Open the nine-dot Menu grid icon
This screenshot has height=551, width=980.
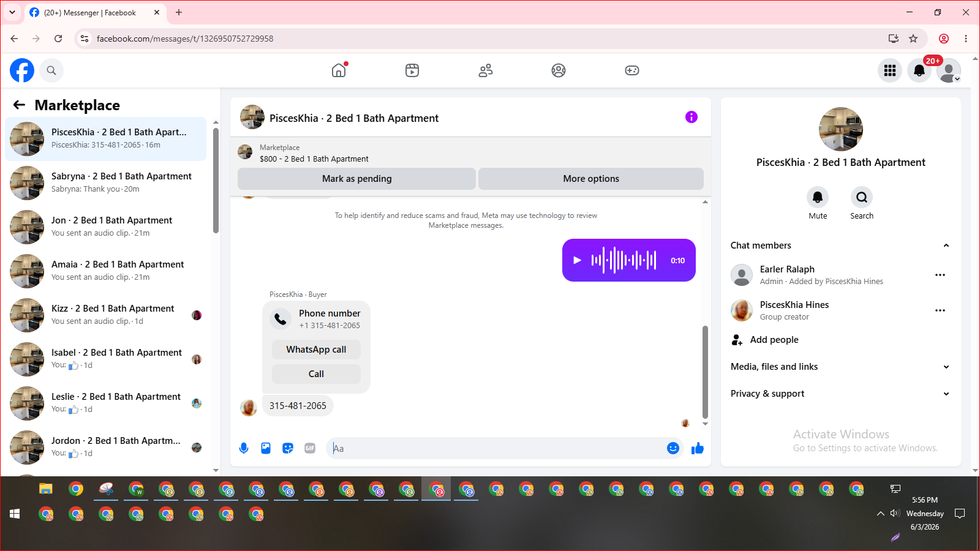tap(890, 70)
